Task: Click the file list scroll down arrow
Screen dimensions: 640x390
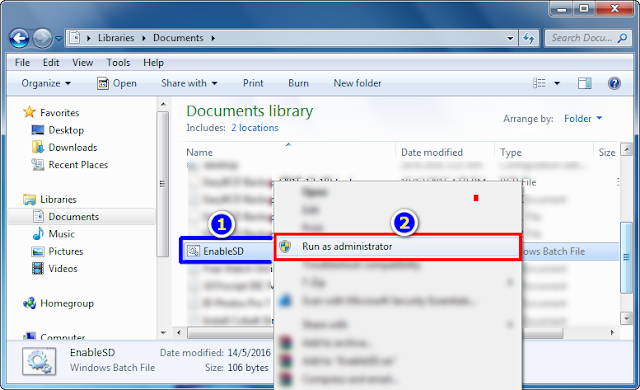Action: [626, 318]
